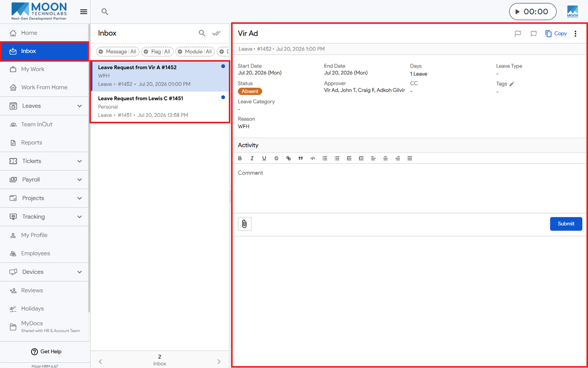Open Holidays in the sidebar
The width and height of the screenshot is (588, 368).
(44, 309)
